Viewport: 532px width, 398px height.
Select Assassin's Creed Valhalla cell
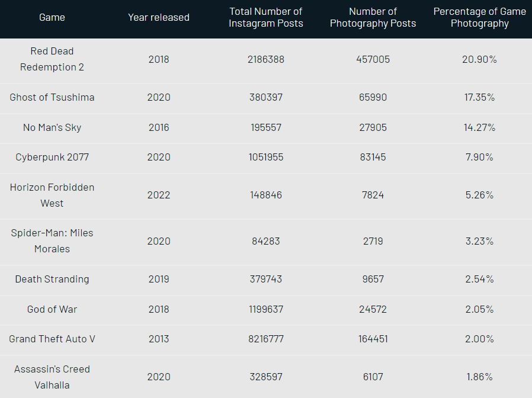point(52,377)
